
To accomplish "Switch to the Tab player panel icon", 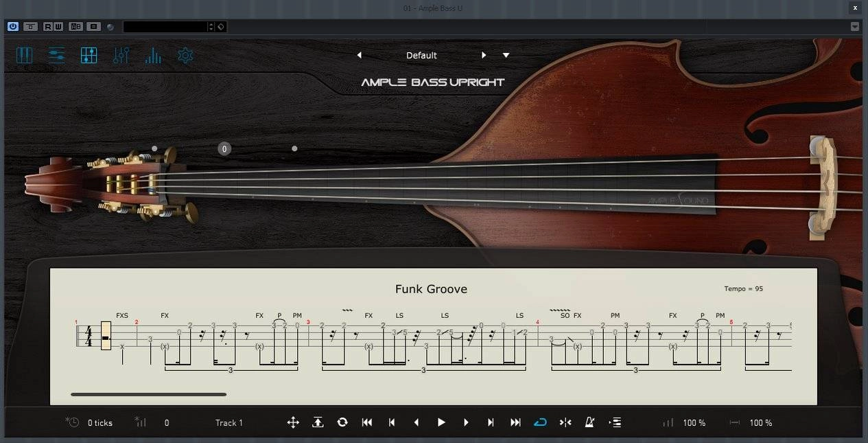I will [x=89, y=55].
